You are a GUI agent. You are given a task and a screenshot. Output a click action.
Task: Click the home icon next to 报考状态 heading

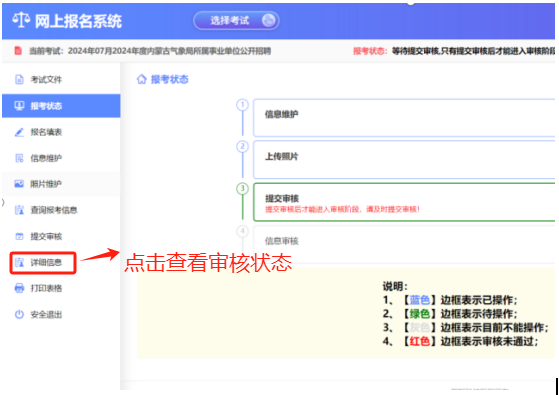pyautogui.click(x=142, y=79)
